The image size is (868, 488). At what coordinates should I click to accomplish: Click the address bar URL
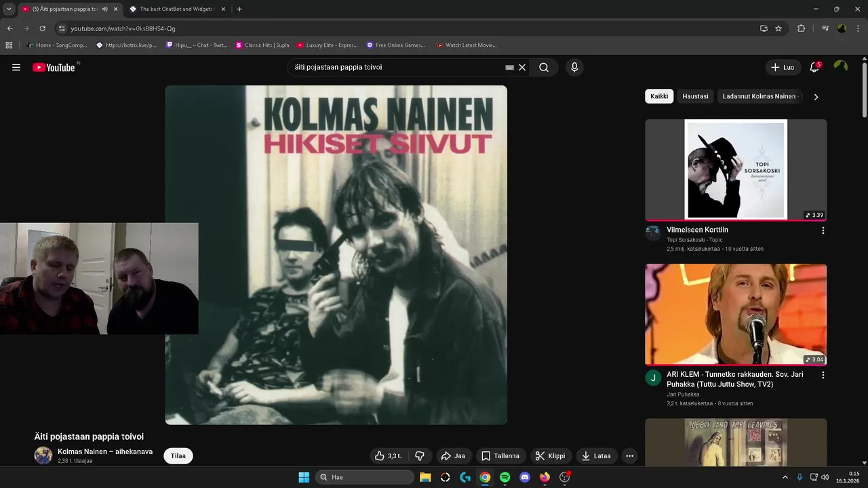click(x=123, y=28)
